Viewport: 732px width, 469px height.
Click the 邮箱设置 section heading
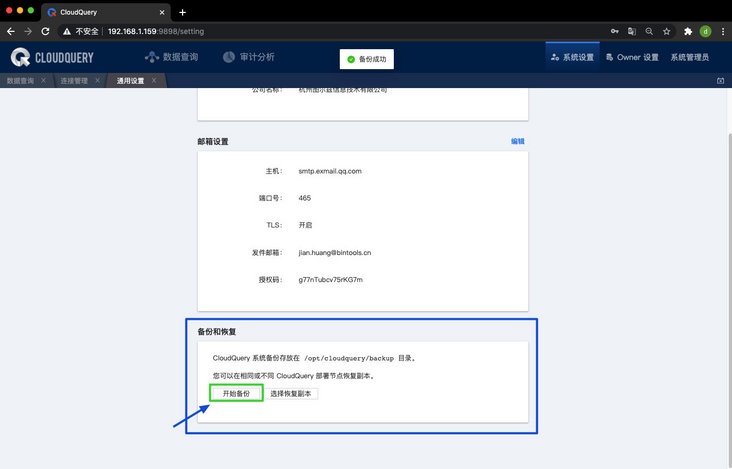(213, 141)
